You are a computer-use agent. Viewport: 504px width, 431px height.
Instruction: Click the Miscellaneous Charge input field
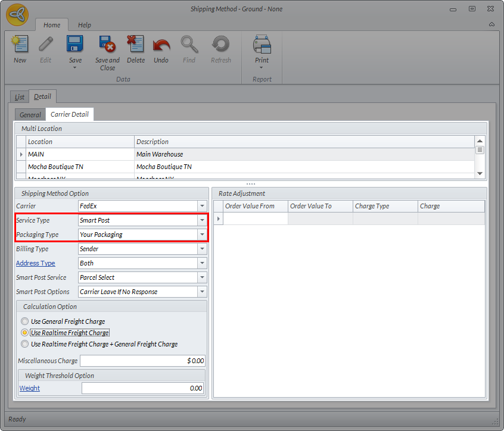coord(143,361)
